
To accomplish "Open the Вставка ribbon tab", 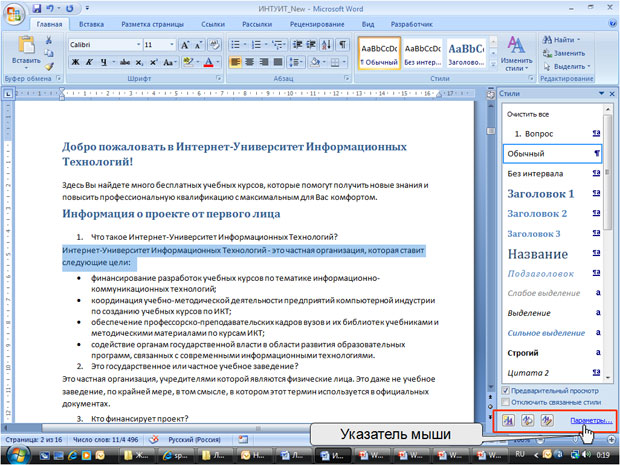I will (91, 24).
